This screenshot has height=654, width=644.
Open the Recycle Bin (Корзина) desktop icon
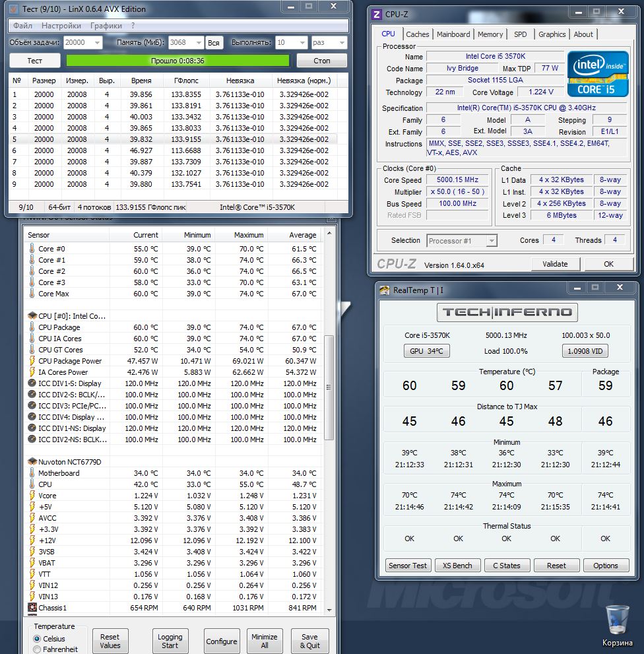[617, 626]
